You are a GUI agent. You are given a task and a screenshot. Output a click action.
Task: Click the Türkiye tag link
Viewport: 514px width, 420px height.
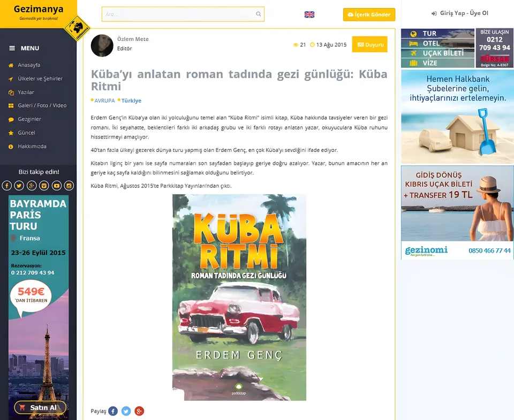coord(131,101)
